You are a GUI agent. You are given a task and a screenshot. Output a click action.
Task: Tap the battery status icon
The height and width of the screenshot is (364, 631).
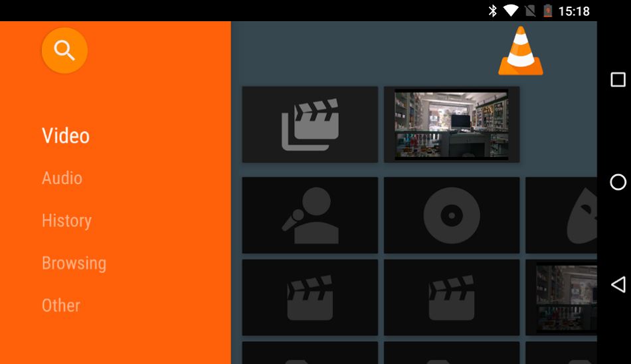point(548,11)
